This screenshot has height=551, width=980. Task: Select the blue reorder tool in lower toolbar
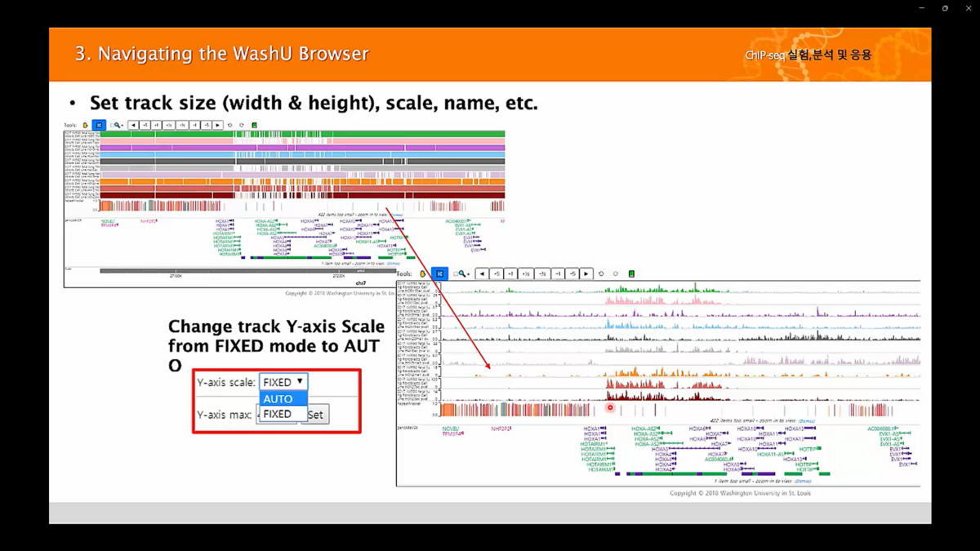439,274
